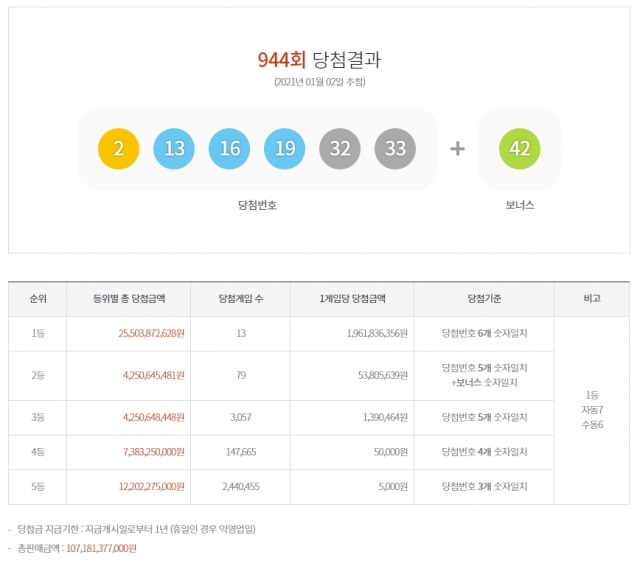The width and height of the screenshot is (640, 563).
Task: Click winner count 147,665
Action: pyautogui.click(x=241, y=452)
